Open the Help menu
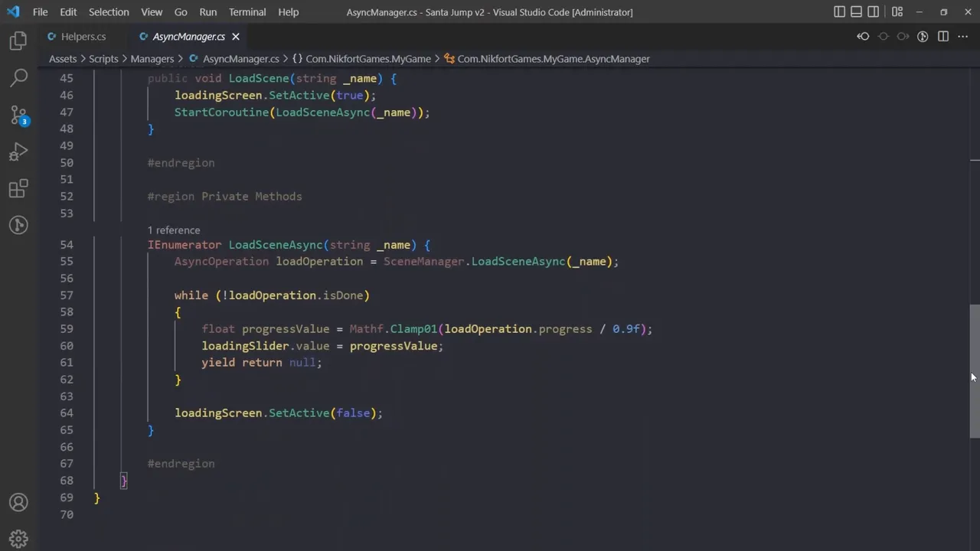980x551 pixels. point(289,12)
